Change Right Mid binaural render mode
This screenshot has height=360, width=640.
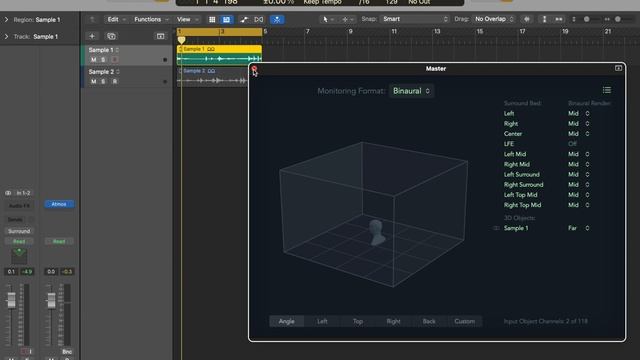(579, 164)
